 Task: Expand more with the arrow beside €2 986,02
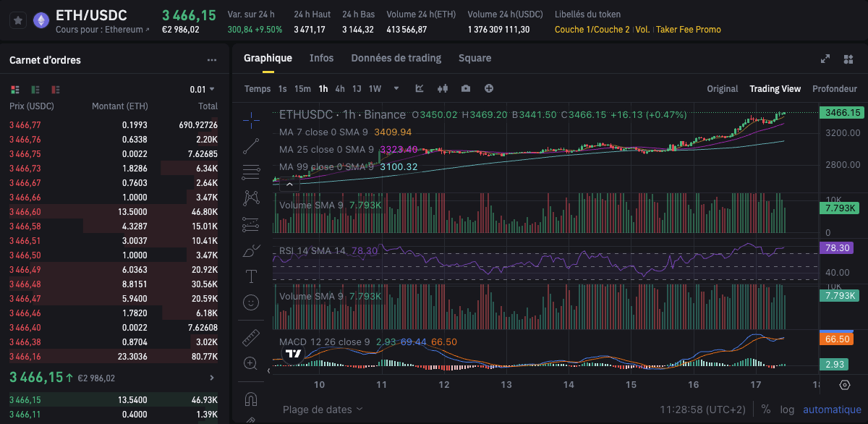tap(211, 378)
